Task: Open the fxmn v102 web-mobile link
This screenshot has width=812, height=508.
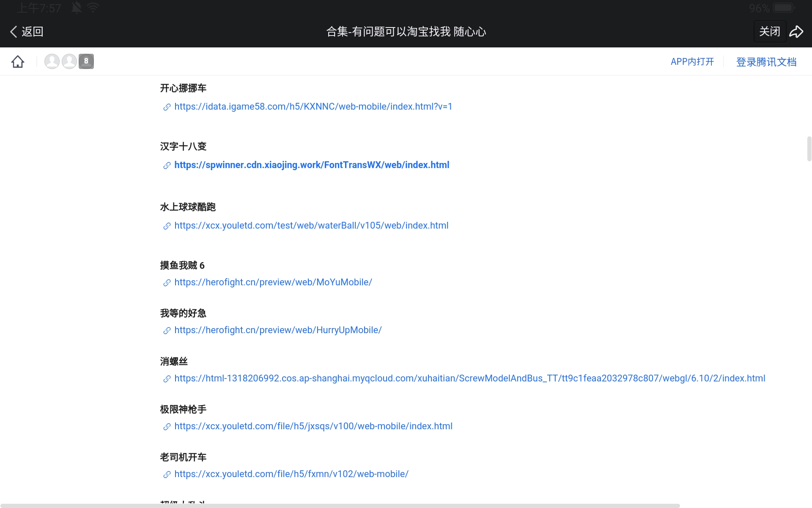Action: click(x=291, y=474)
